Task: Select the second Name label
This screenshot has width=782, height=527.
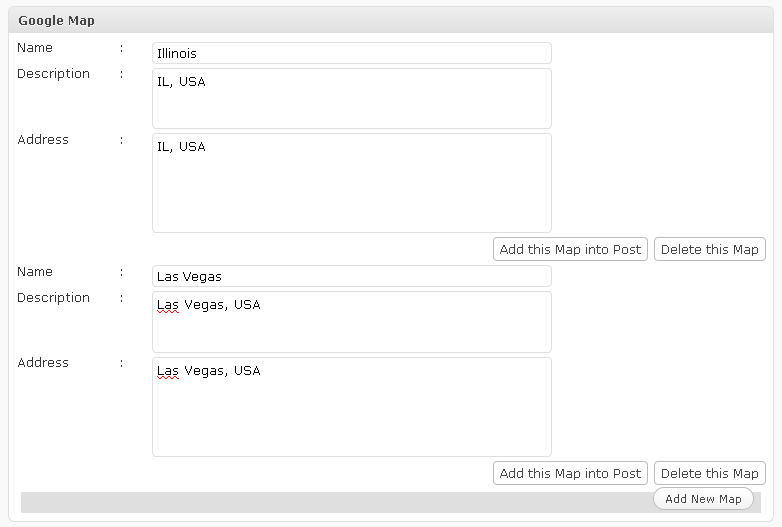Action: [x=35, y=272]
